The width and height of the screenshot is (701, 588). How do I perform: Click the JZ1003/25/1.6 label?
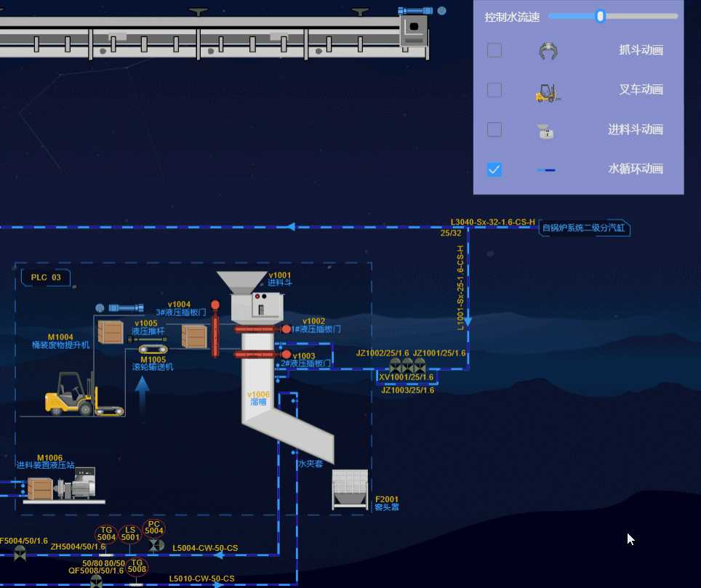coord(408,390)
